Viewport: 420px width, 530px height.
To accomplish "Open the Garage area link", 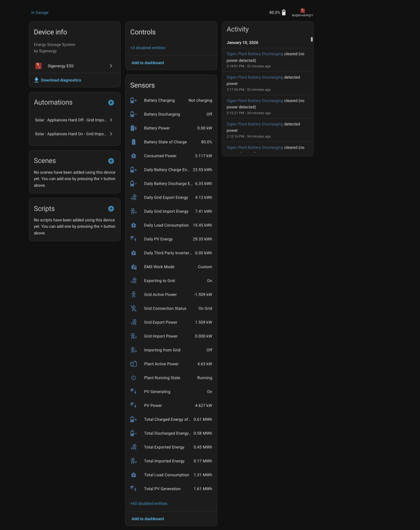I will [42, 12].
